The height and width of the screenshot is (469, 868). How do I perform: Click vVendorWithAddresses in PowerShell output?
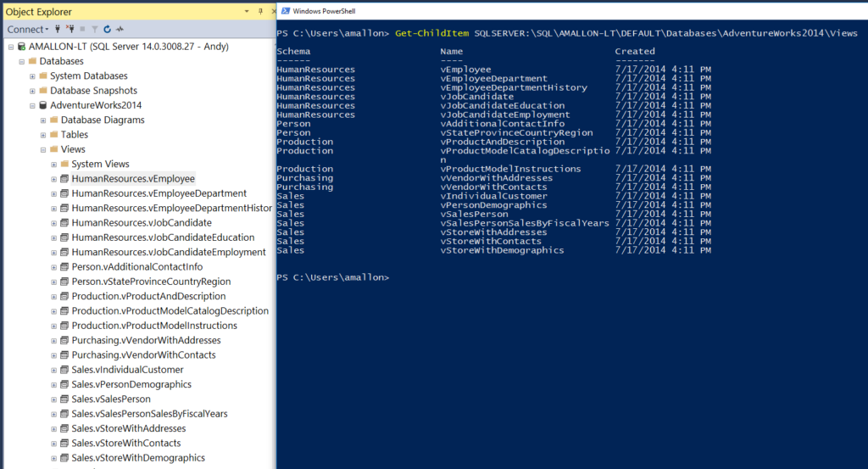(x=497, y=178)
